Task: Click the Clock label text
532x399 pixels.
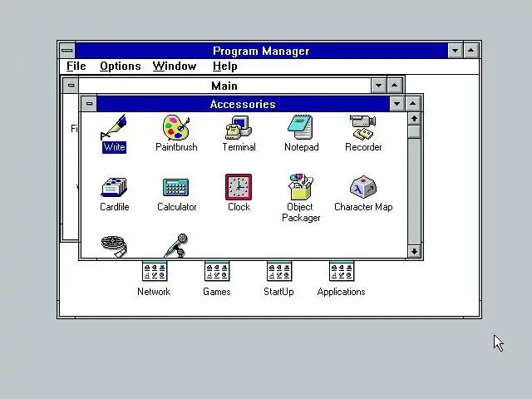Action: coord(239,207)
